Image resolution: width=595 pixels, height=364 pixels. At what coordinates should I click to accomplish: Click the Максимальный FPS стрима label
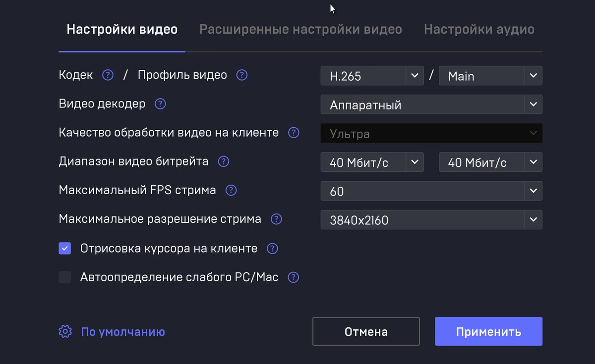[137, 190]
